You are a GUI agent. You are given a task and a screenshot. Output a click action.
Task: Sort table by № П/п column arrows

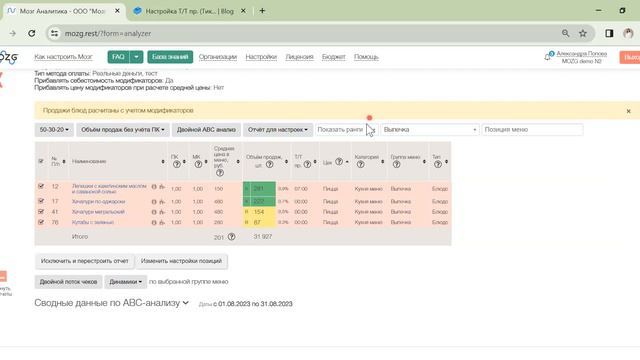point(64,162)
